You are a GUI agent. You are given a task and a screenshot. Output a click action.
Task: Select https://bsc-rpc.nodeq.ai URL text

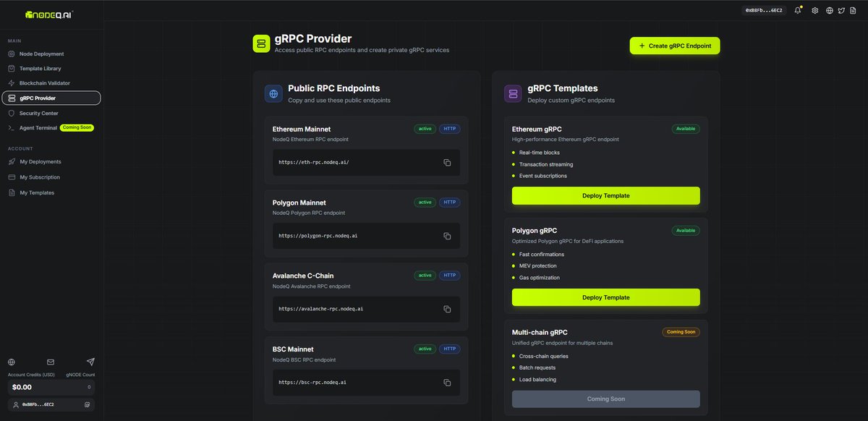(x=312, y=382)
